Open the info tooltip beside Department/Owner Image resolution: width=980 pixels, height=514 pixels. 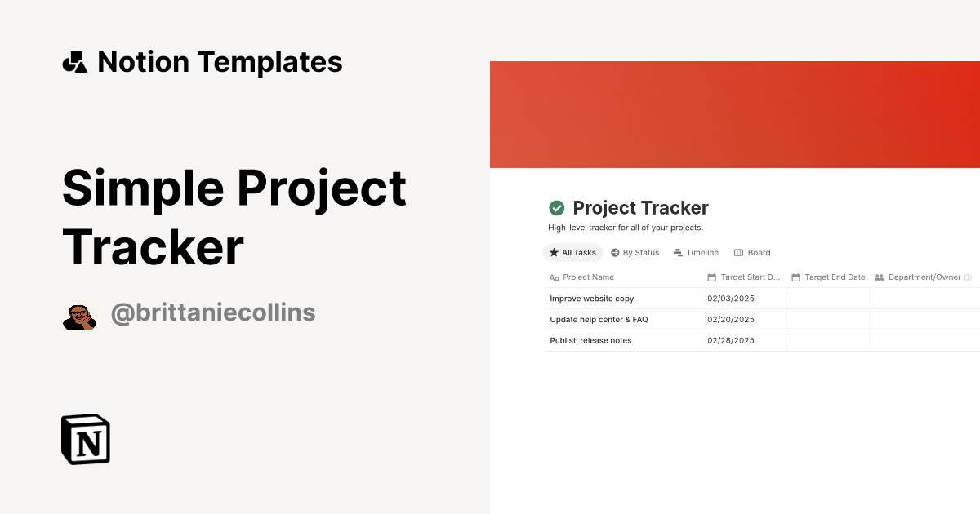[968, 277]
